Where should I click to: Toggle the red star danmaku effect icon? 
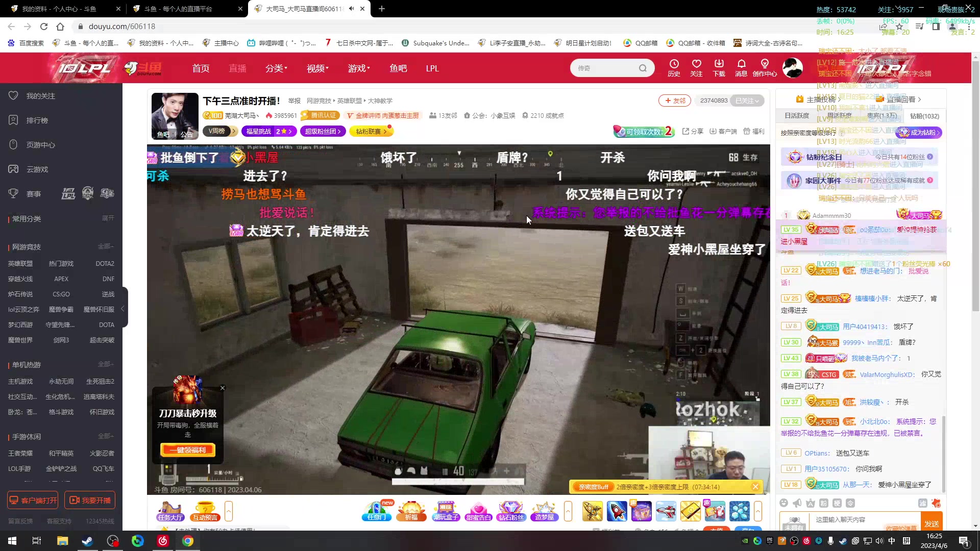[x=936, y=503]
